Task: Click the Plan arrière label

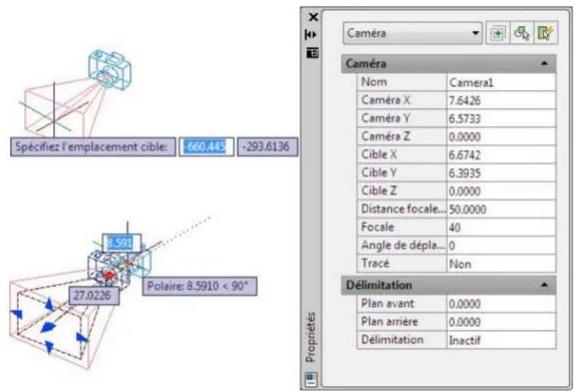Action: [389, 322]
